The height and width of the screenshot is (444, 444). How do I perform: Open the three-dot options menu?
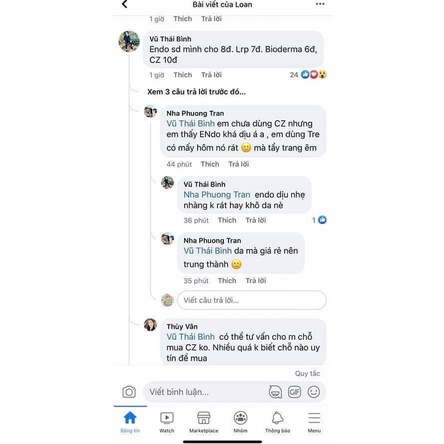(x=320, y=4)
